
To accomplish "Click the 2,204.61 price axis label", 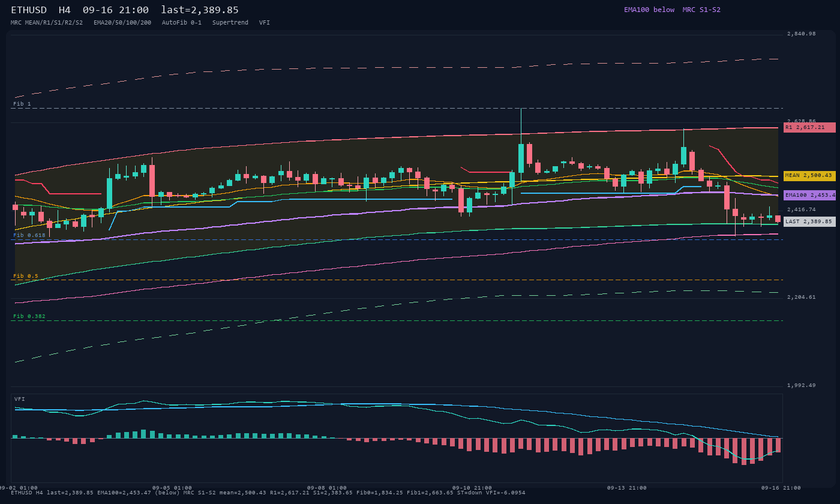I will (x=802, y=297).
